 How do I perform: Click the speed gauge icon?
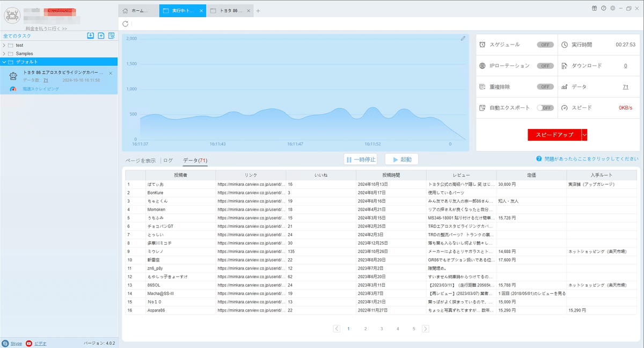565,107
